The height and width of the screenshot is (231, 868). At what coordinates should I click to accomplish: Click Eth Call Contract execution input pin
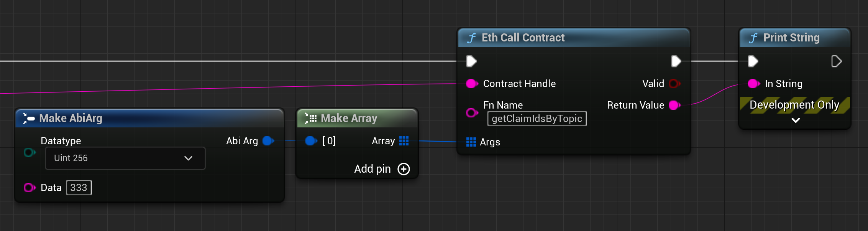[471, 61]
